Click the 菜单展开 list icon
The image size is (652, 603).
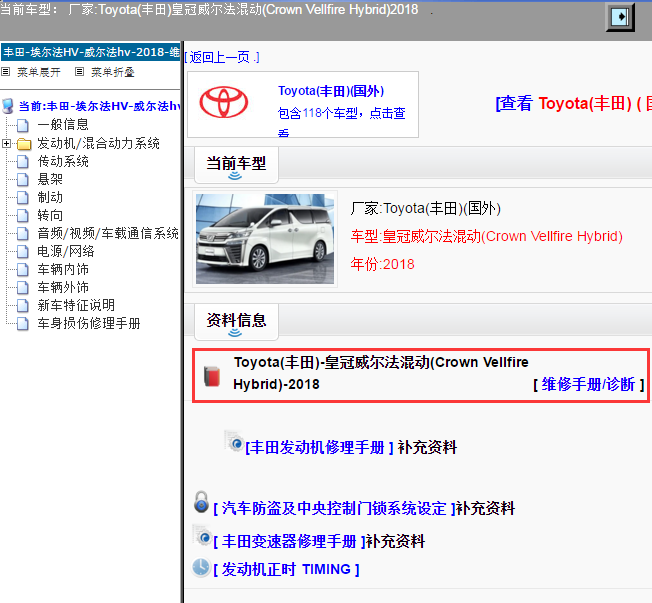pyautogui.click(x=5, y=72)
